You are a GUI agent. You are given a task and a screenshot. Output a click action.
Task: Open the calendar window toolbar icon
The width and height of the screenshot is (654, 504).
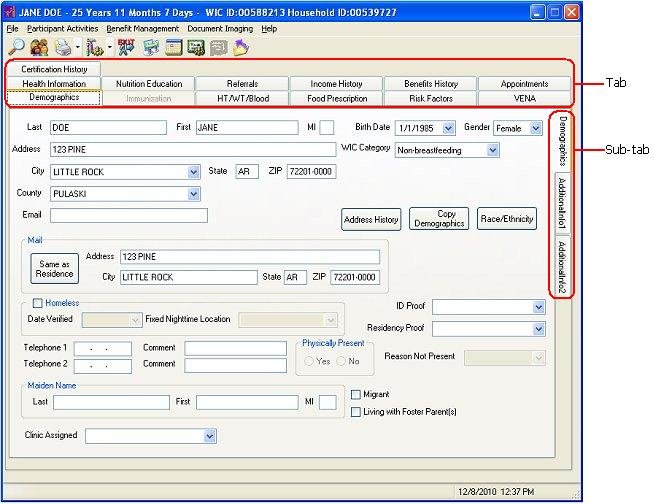tap(174, 47)
